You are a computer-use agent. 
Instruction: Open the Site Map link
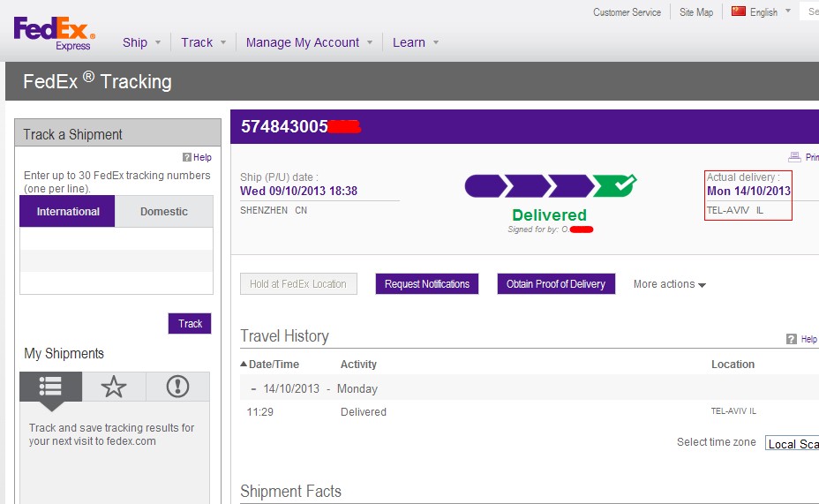click(x=696, y=12)
